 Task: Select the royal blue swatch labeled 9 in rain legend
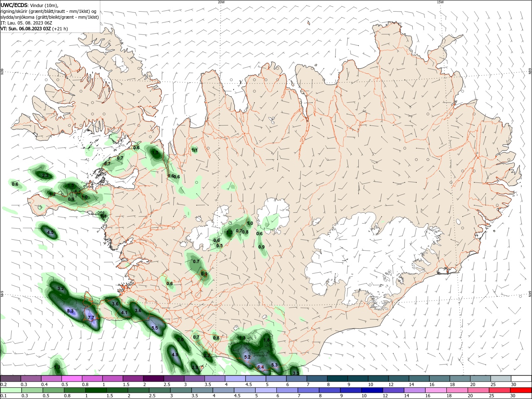[351, 391]
